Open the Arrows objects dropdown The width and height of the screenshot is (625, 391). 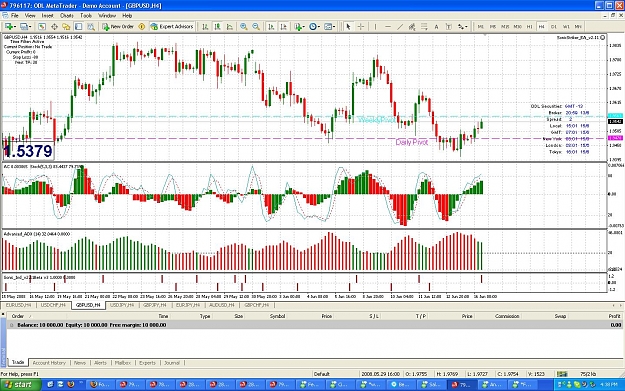[x=462, y=26]
